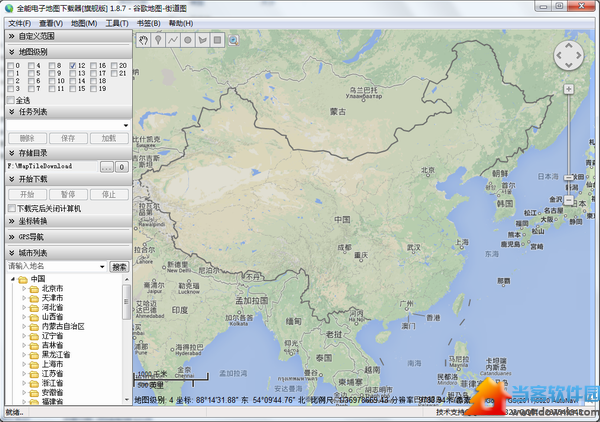Collapse the 任务列表 panel

click(69, 112)
